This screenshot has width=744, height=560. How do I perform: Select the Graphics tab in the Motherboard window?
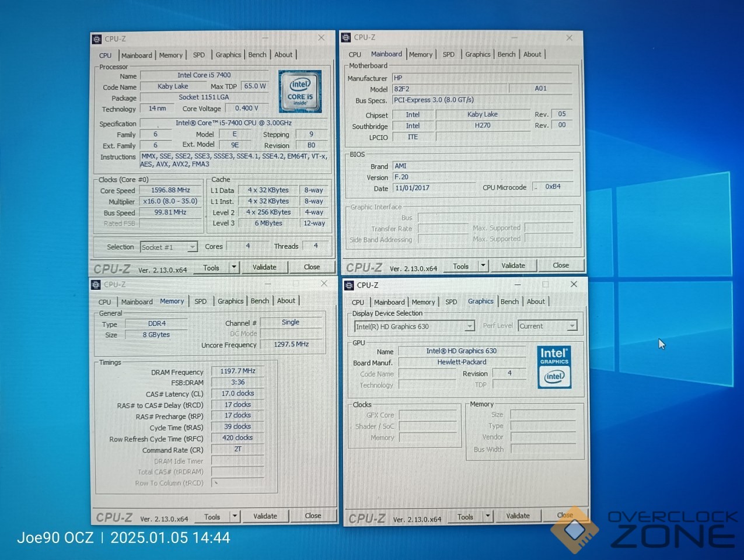coord(478,54)
